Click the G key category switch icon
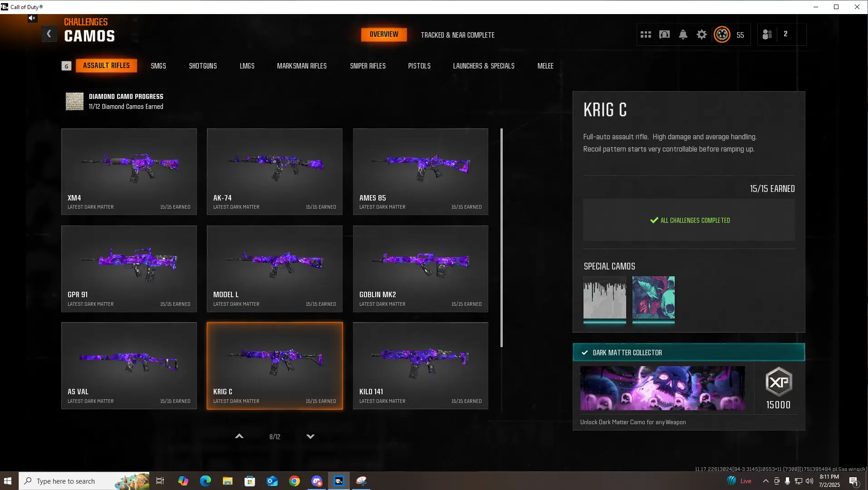868x490 pixels. click(66, 66)
